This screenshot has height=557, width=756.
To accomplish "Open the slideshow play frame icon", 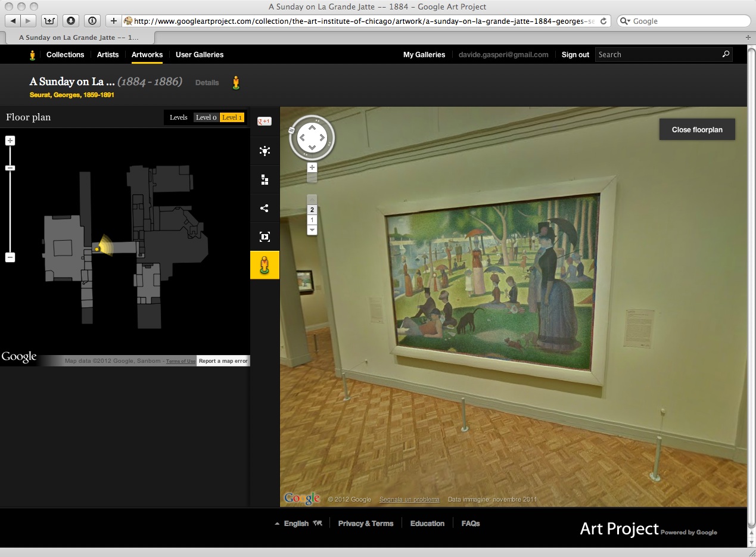I will click(x=265, y=237).
